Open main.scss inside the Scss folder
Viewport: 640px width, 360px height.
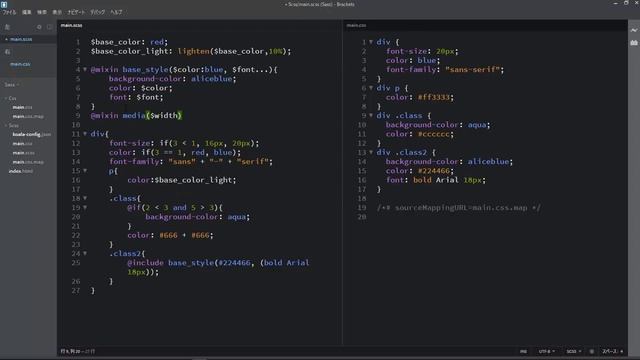(x=23, y=153)
